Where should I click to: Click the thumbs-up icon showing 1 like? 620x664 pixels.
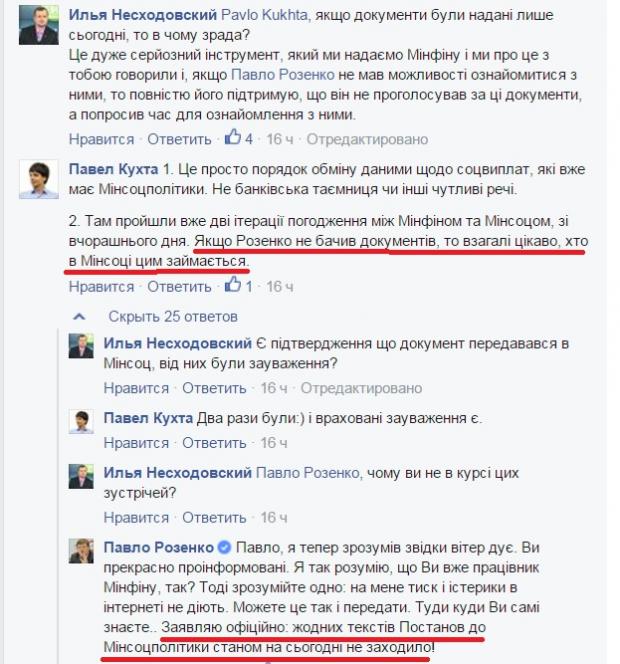232,285
